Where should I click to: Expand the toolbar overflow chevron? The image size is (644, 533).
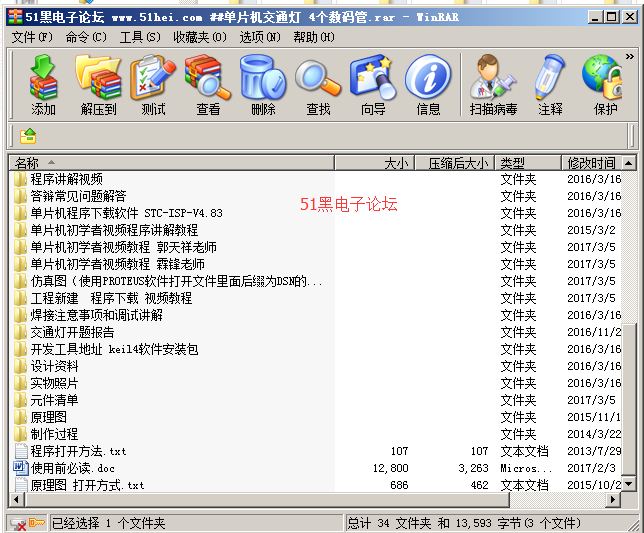coord(630,57)
